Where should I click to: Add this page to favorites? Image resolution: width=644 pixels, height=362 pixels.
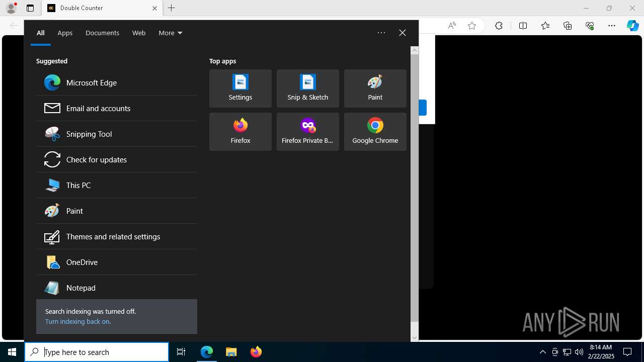pyautogui.click(x=472, y=26)
